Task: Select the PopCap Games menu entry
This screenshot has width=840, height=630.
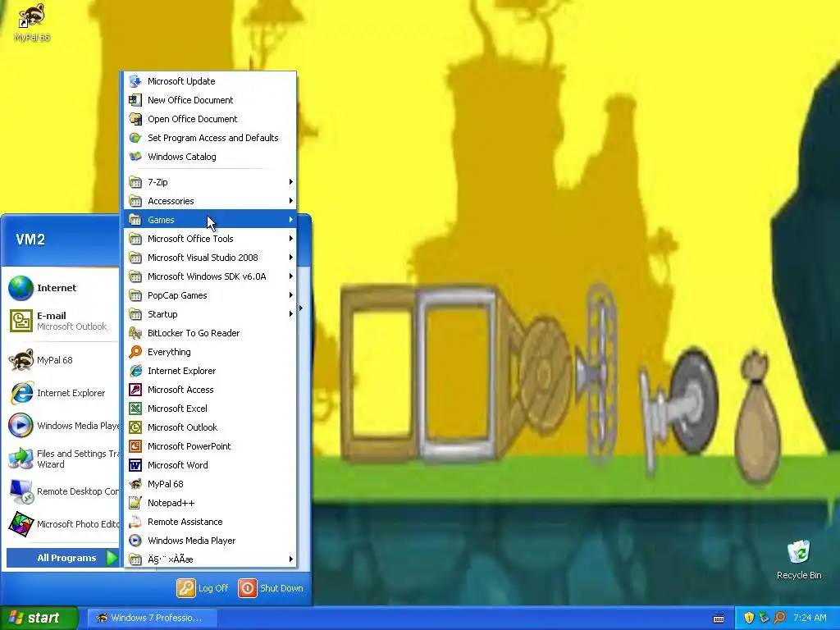Action: (x=210, y=295)
